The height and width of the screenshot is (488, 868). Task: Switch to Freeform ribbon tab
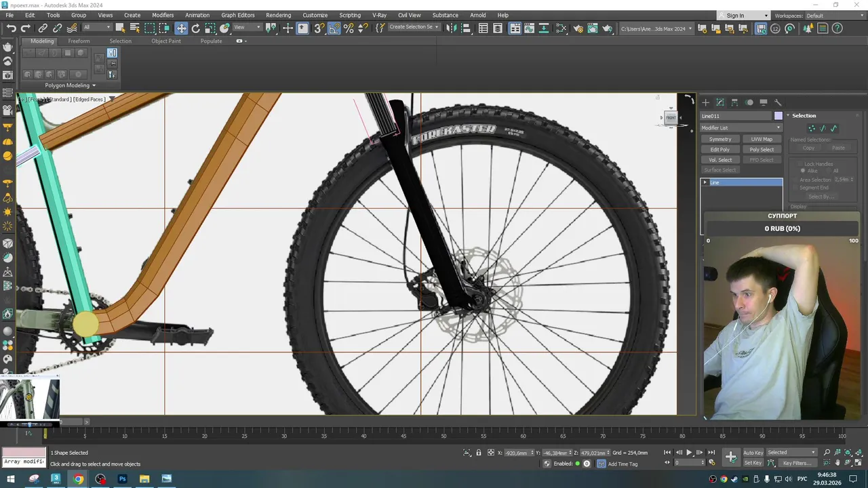pyautogui.click(x=79, y=41)
